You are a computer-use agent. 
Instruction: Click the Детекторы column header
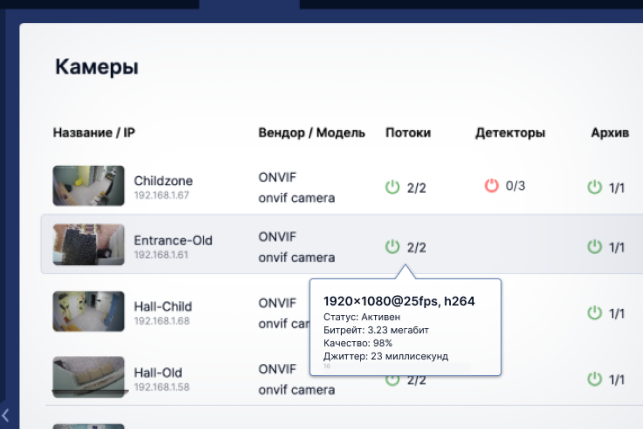[x=510, y=133]
